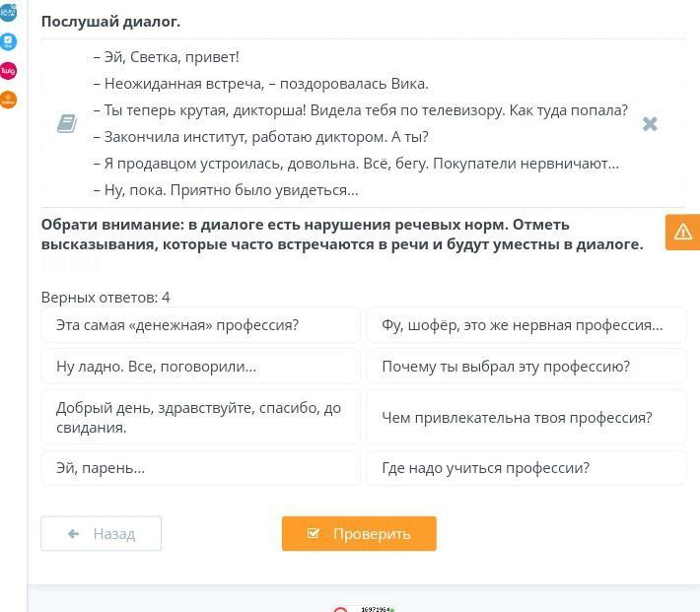Click the checkmark icon on «Проверить»
Image resolution: width=700 pixels, height=612 pixels.
point(314,533)
